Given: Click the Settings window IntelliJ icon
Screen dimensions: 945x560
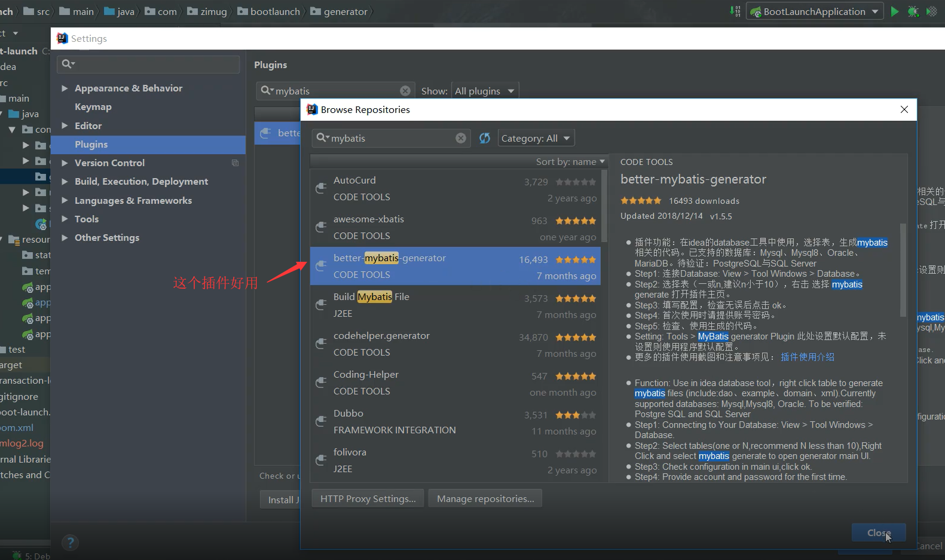Looking at the screenshot, I should coord(62,38).
